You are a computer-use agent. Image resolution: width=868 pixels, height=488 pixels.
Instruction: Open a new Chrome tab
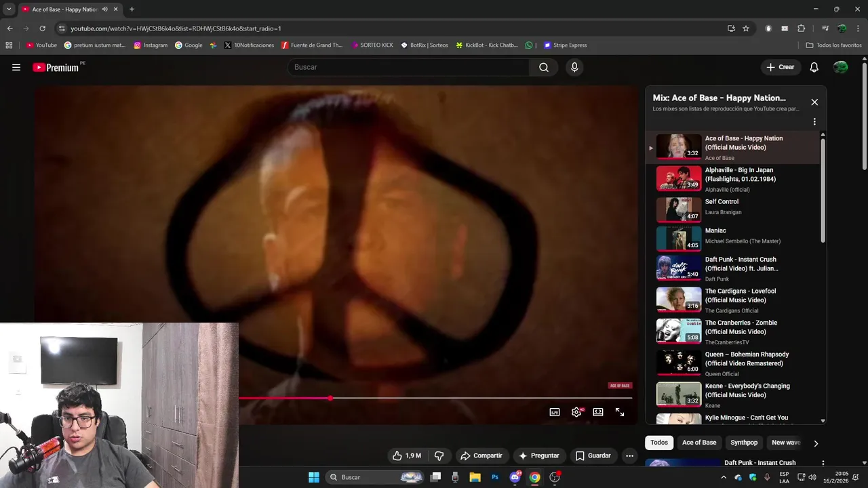tap(132, 9)
